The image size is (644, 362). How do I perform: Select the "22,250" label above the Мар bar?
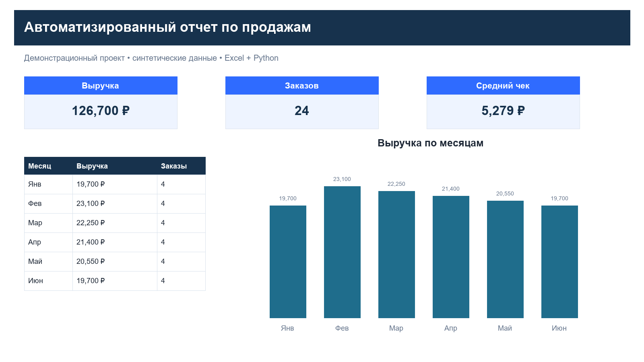(x=396, y=184)
